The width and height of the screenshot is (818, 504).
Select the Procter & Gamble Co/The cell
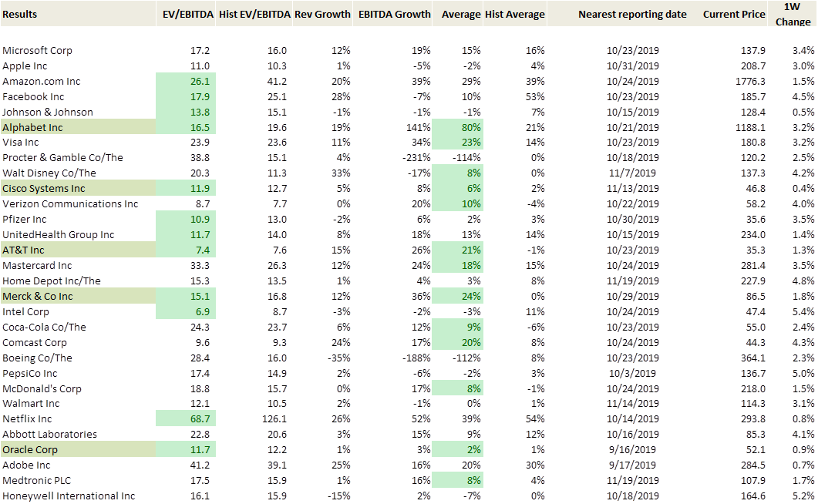[x=62, y=157]
